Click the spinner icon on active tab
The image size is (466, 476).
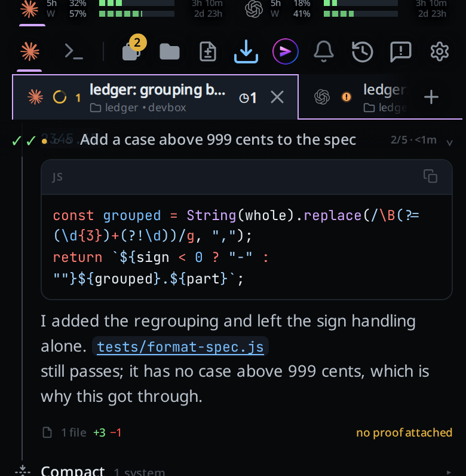coord(60,97)
